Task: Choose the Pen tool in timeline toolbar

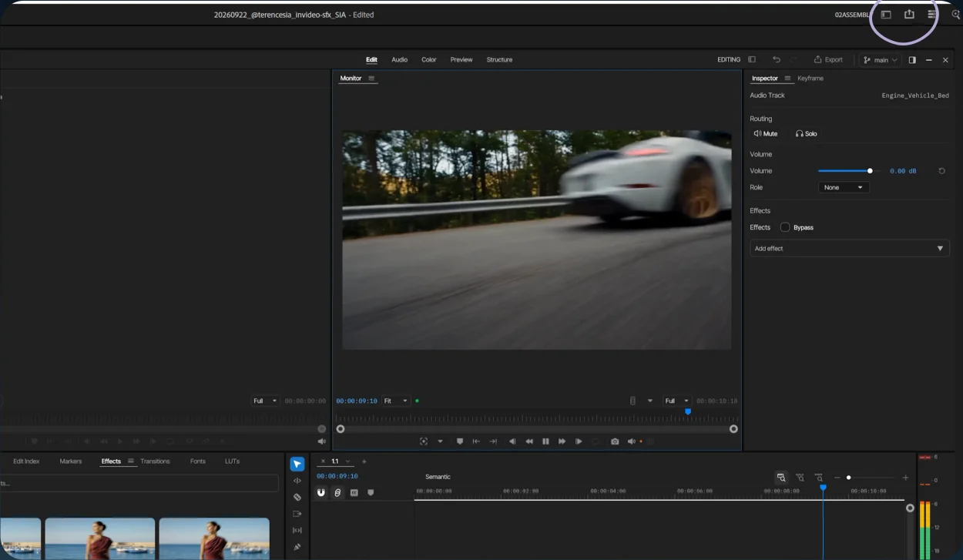Action: tap(297, 547)
